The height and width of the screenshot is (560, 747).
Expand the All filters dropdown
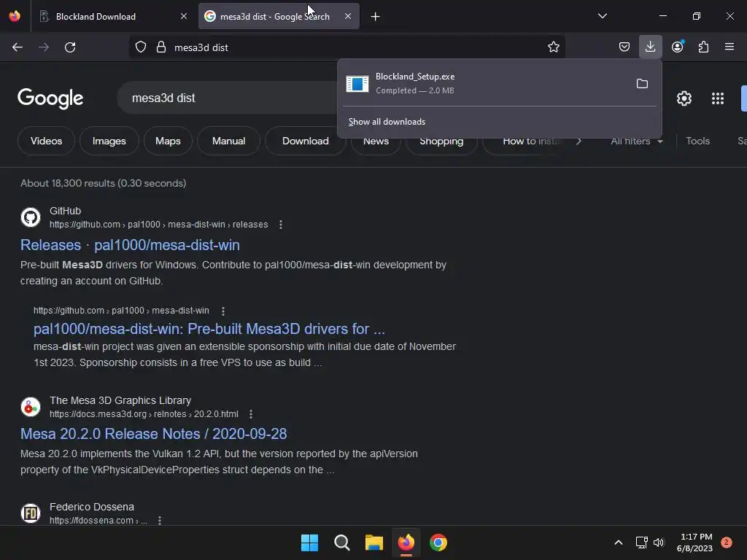pyautogui.click(x=636, y=141)
